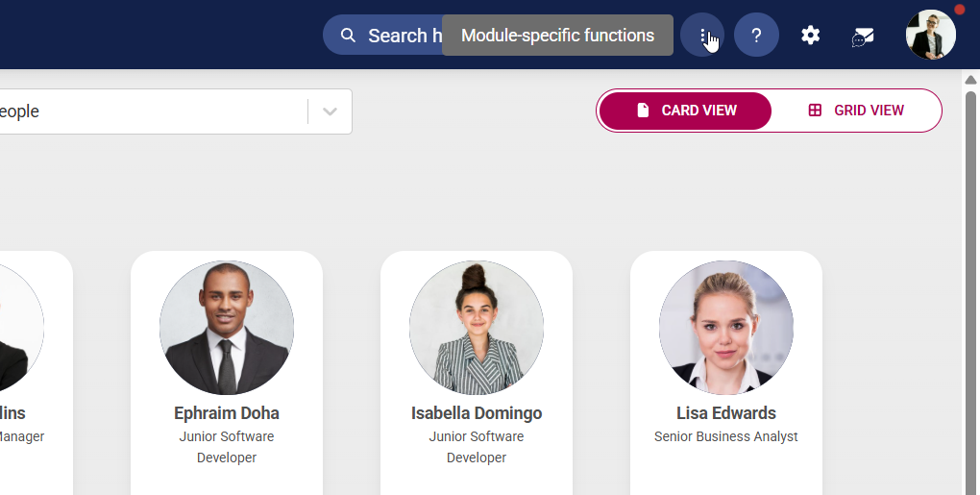Open the user profile avatar menu
The width and height of the screenshot is (980, 495).
click(x=931, y=35)
